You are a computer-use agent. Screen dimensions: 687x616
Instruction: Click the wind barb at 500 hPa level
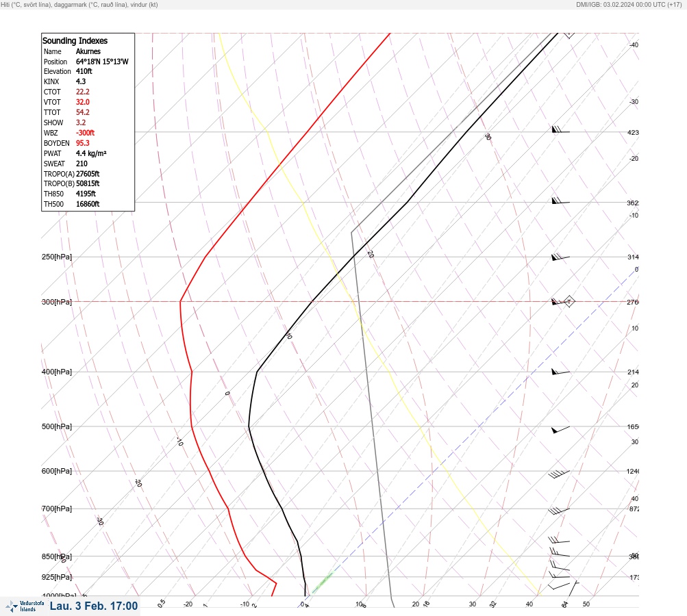click(560, 430)
